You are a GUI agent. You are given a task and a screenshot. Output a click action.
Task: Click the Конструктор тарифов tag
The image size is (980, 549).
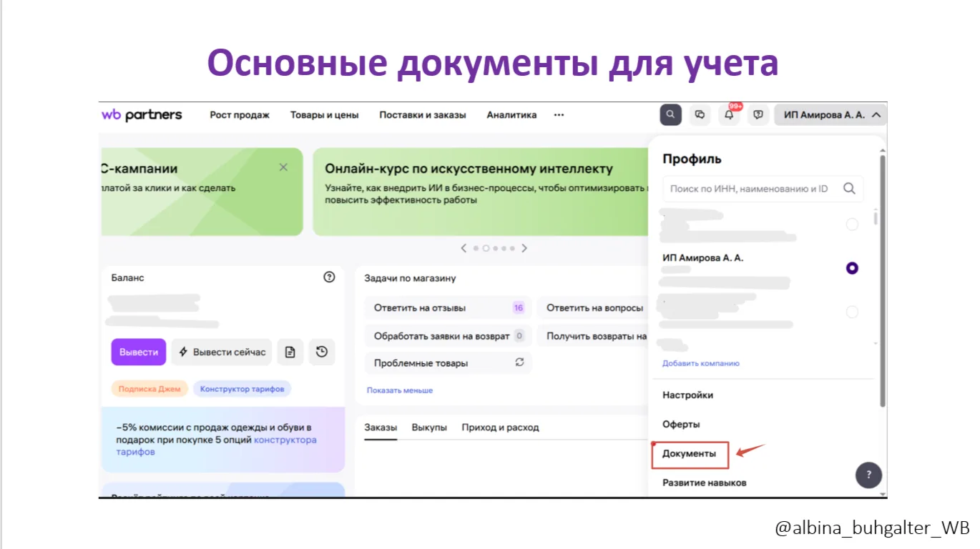click(x=242, y=389)
